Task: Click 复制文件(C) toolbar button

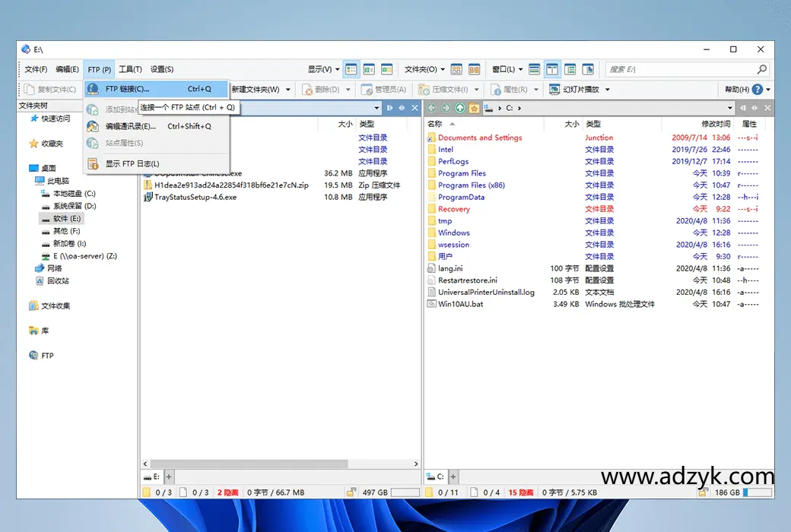Action: point(50,89)
